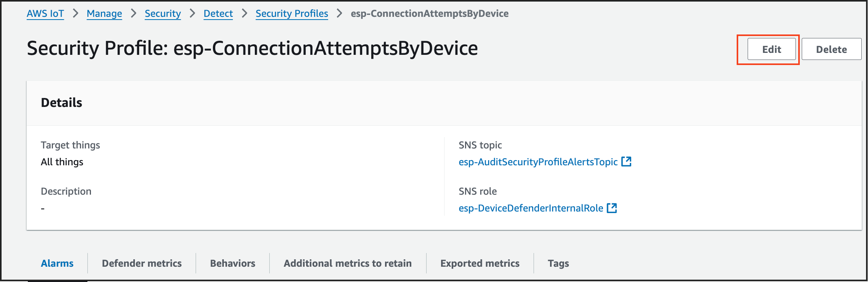Click the chevron separator after Security Profiles breadcrumb
This screenshot has height=282, width=868.
pos(340,13)
